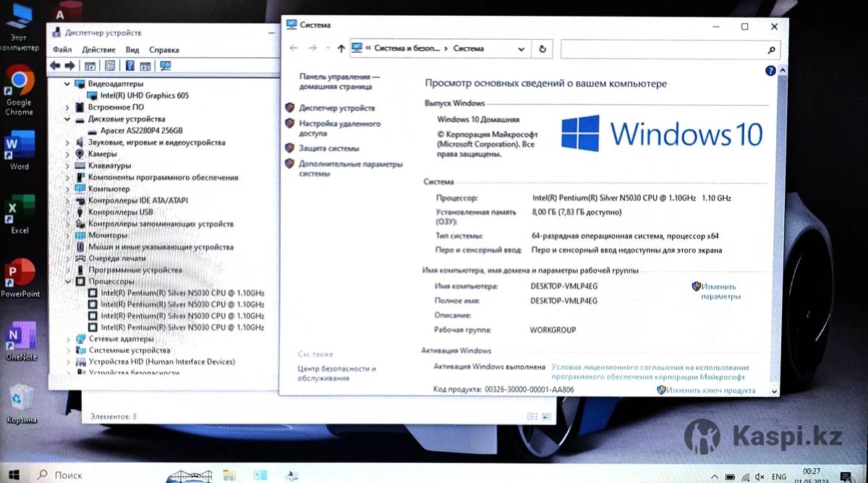Expand Клавиатуры node
This screenshot has width=868, height=483.
point(68,166)
